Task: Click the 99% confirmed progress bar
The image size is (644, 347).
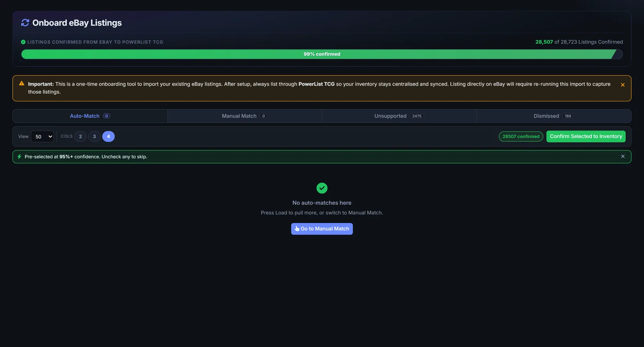Action: click(x=322, y=54)
